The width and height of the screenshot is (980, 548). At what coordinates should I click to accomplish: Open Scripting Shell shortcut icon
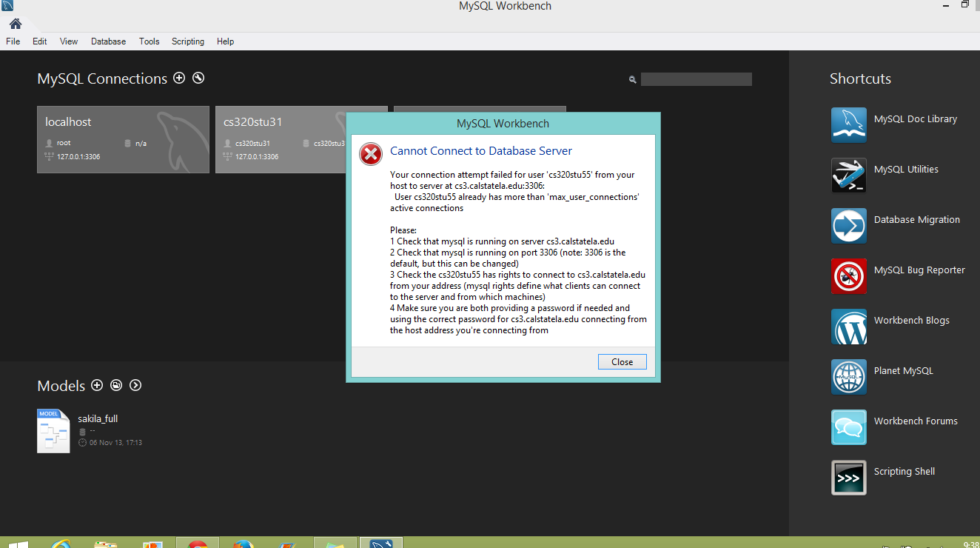coord(848,478)
